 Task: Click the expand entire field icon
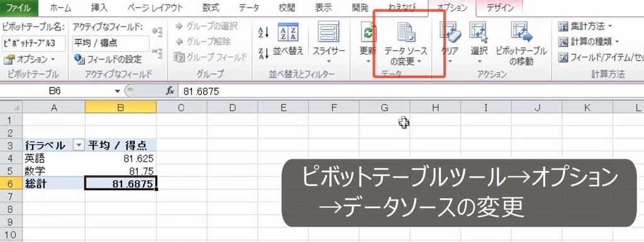(157, 32)
